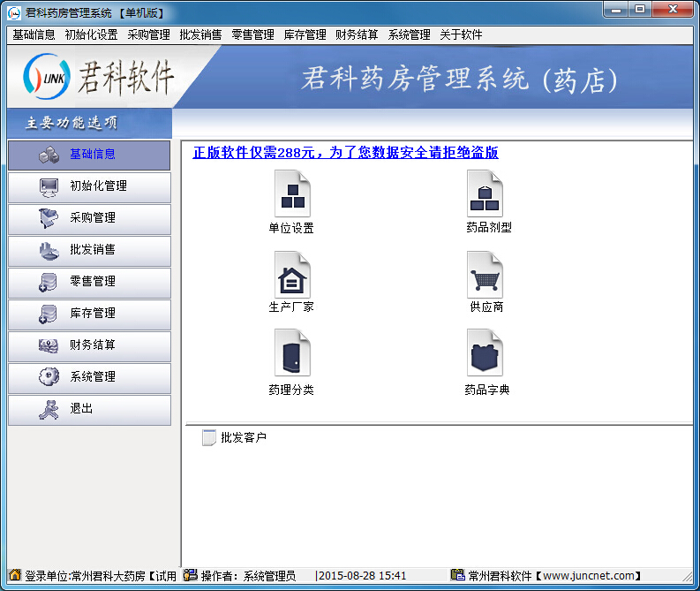This screenshot has width=700, height=591.
Task: Follow the 正版软件仅需288元 link
Action: pyautogui.click(x=345, y=152)
